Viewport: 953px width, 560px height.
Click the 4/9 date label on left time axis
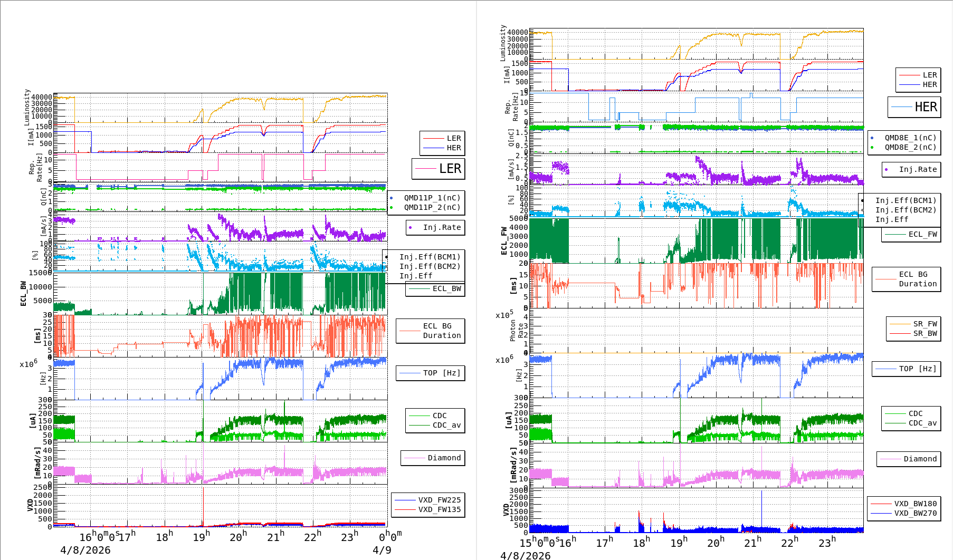[382, 550]
